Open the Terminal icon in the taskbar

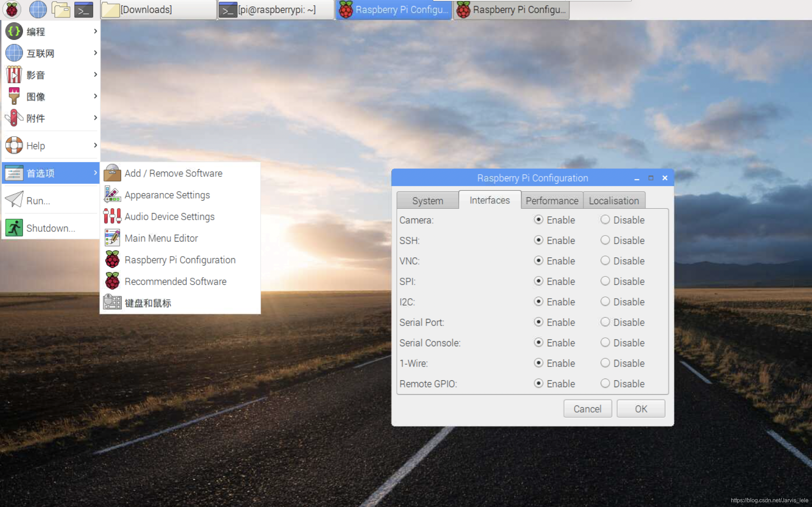[x=84, y=9]
